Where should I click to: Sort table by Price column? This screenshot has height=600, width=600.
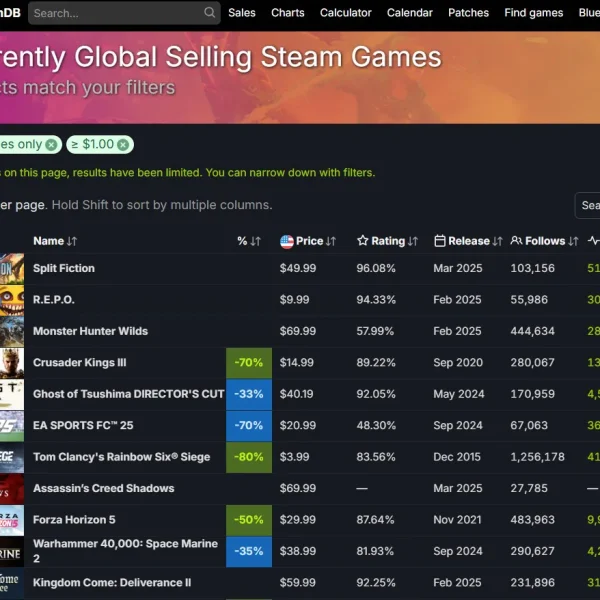click(x=316, y=241)
